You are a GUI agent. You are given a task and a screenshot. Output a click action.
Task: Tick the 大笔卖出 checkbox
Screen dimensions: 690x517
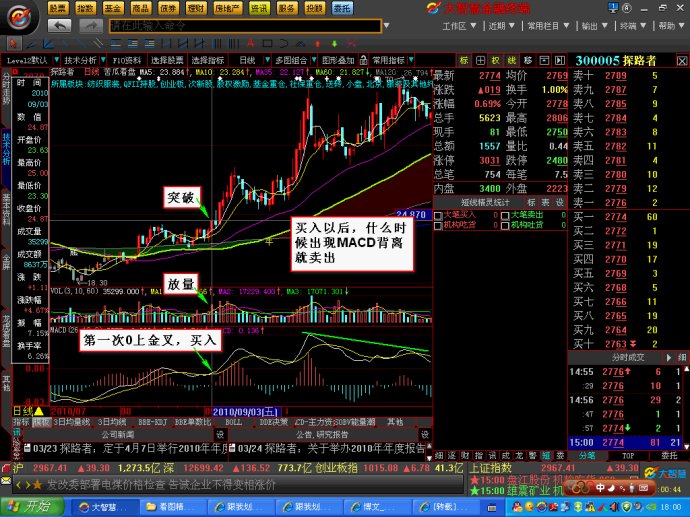pyautogui.click(x=505, y=215)
